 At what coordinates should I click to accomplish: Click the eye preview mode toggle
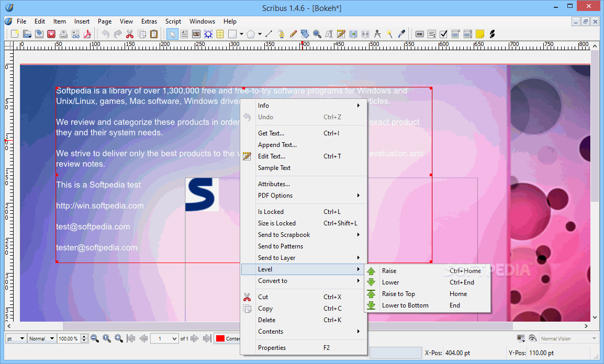[533, 338]
